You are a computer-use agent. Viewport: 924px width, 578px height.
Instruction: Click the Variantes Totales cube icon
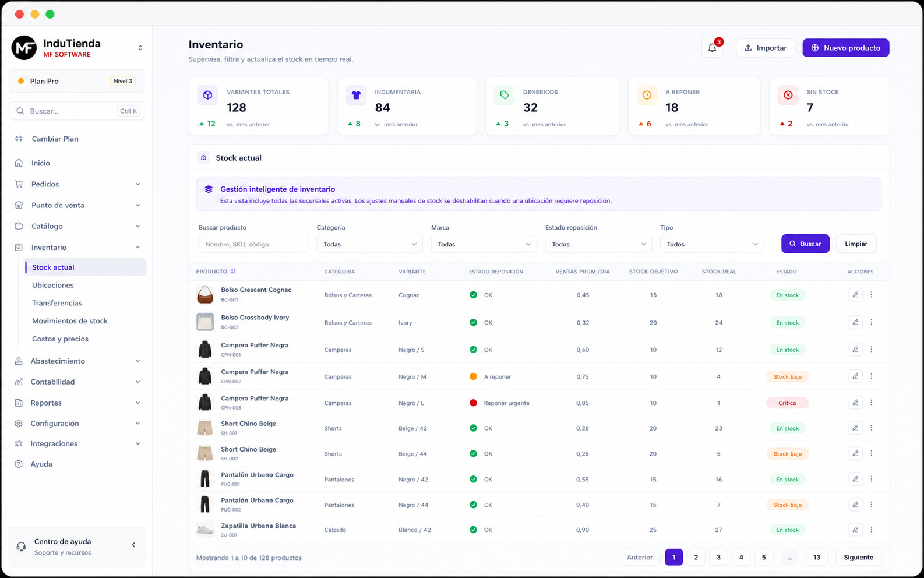pyautogui.click(x=207, y=95)
